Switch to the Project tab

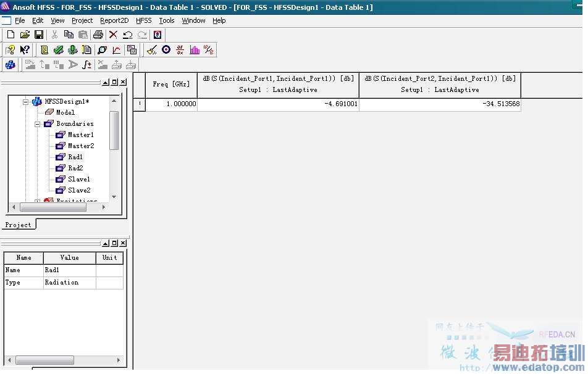point(19,225)
